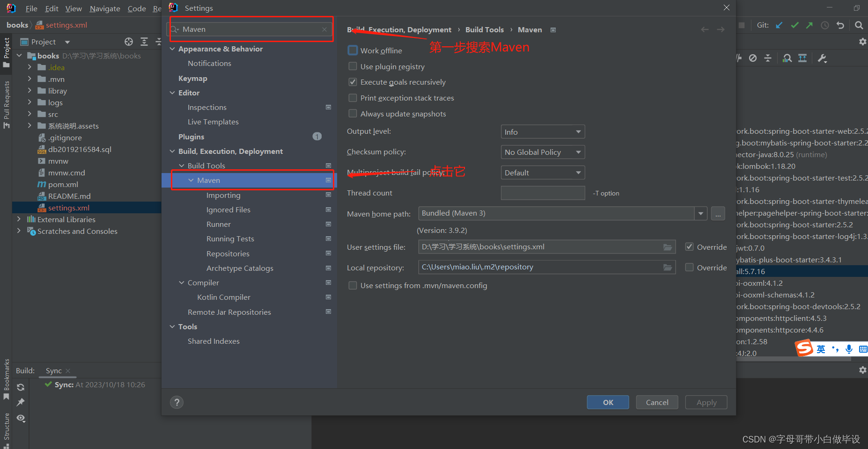Click the Git rollback undo icon
The image size is (868, 449).
point(840,25)
